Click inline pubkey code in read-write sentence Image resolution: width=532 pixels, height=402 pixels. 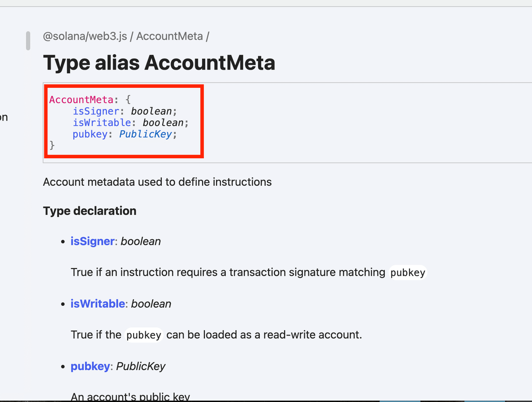pos(144,335)
